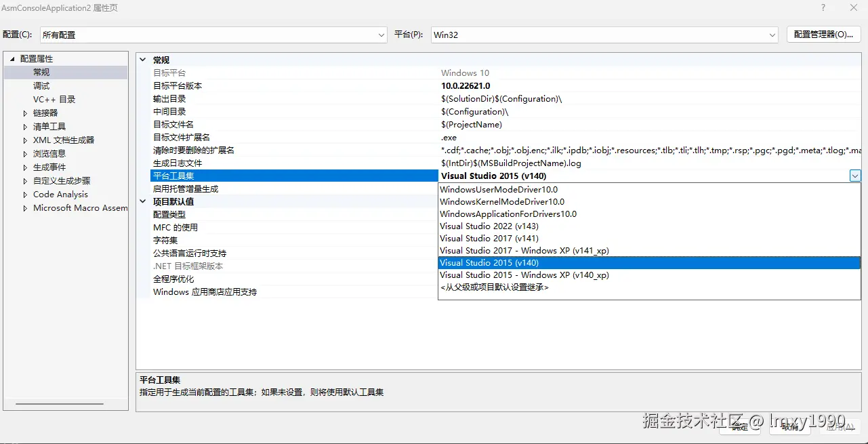Select 常规 in the property tree
This screenshot has width=868, height=444.
[x=41, y=72]
